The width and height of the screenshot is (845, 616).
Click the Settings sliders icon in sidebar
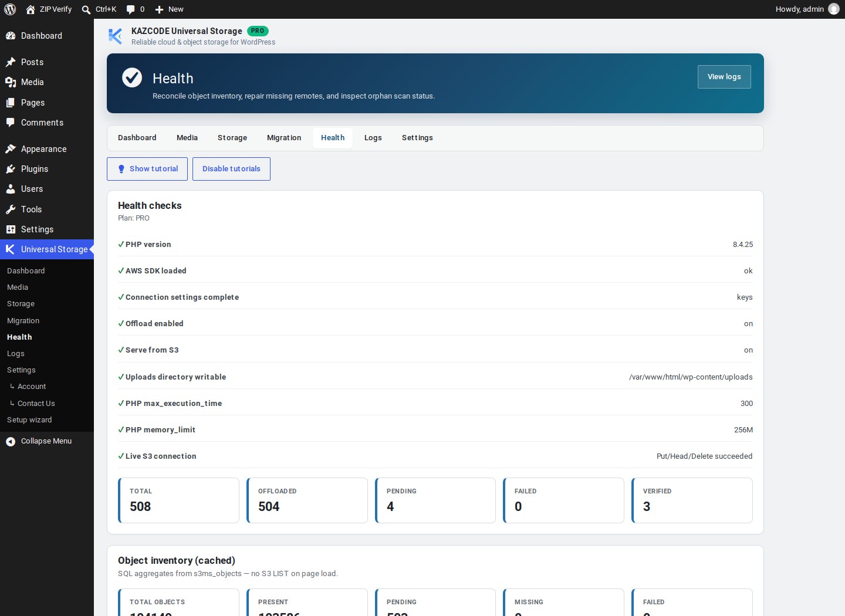coord(11,229)
